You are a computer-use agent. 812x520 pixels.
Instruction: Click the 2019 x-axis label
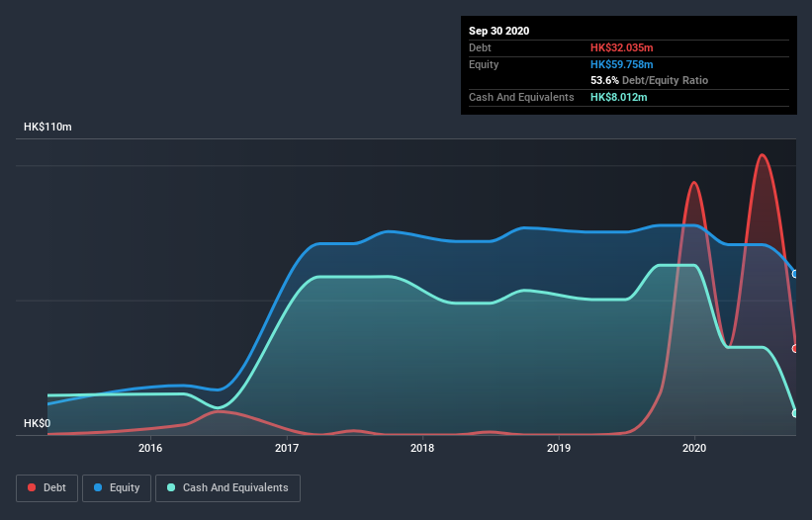point(559,448)
